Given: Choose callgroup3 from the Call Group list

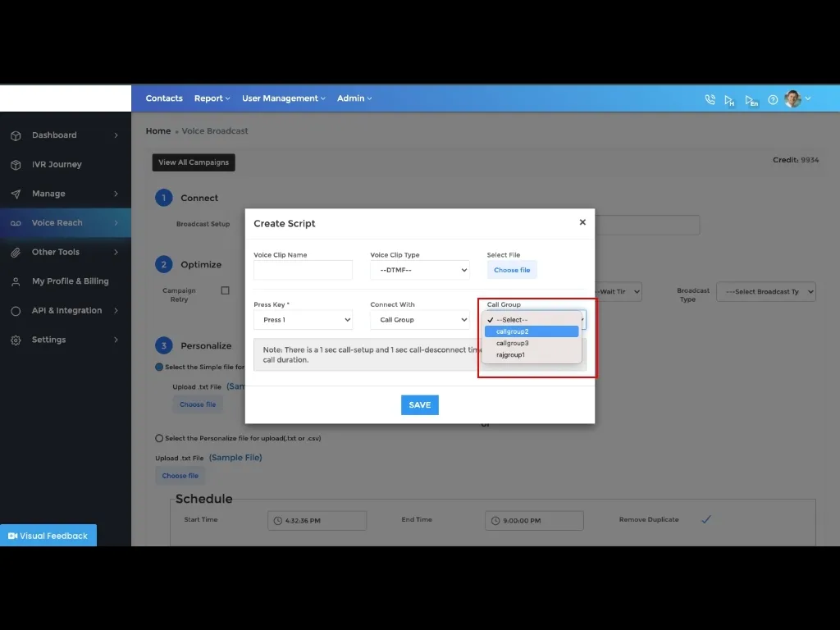Looking at the screenshot, I should pyautogui.click(x=532, y=344).
